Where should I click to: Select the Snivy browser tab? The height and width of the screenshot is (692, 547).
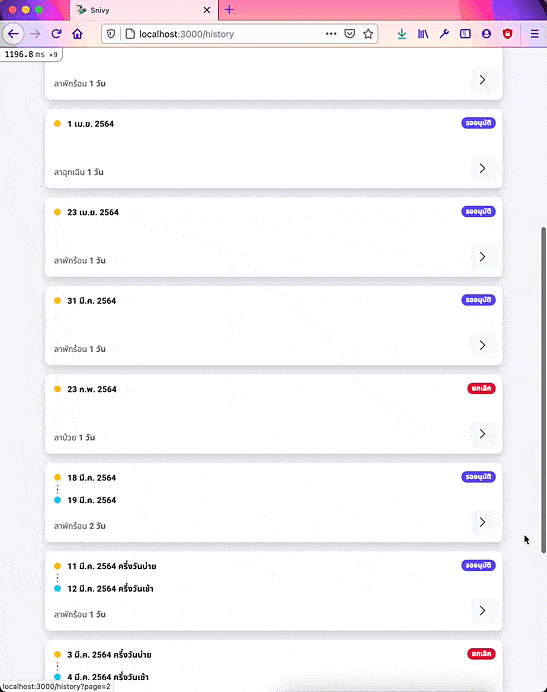[x=143, y=10]
